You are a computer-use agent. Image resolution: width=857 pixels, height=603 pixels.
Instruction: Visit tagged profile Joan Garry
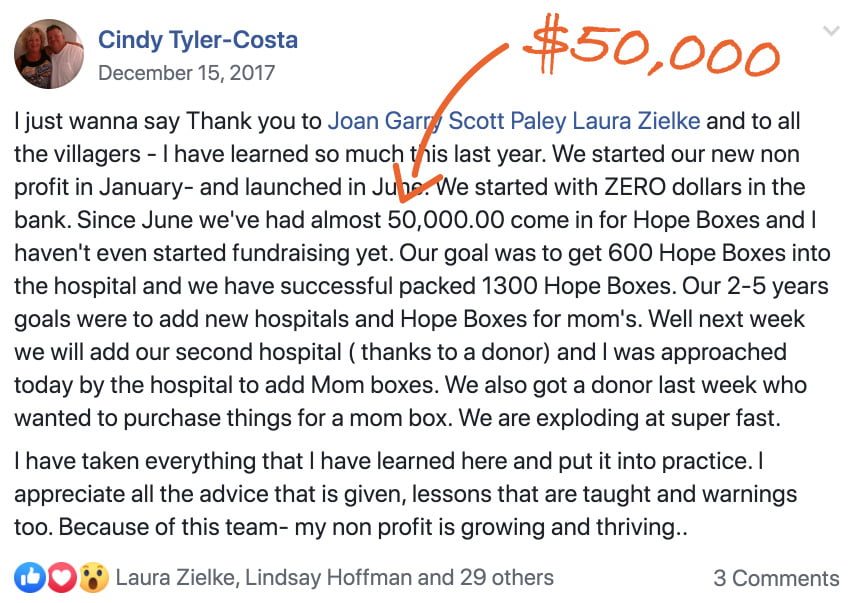(385, 121)
